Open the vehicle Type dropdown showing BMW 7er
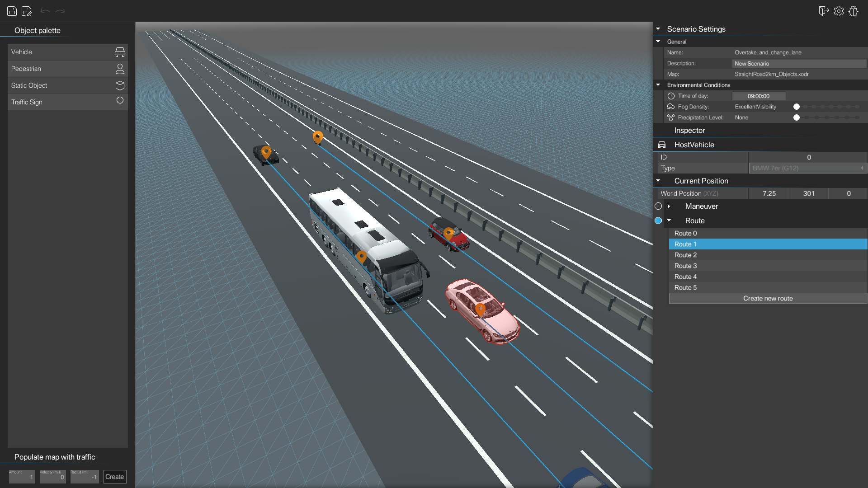The height and width of the screenshot is (488, 868). [808, 168]
